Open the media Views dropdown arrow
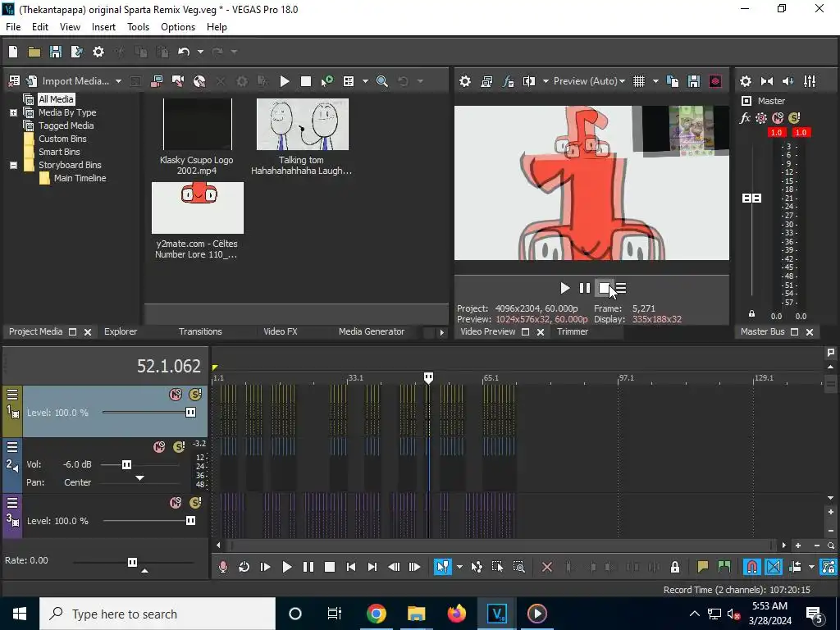The height and width of the screenshot is (630, 840). click(x=365, y=81)
